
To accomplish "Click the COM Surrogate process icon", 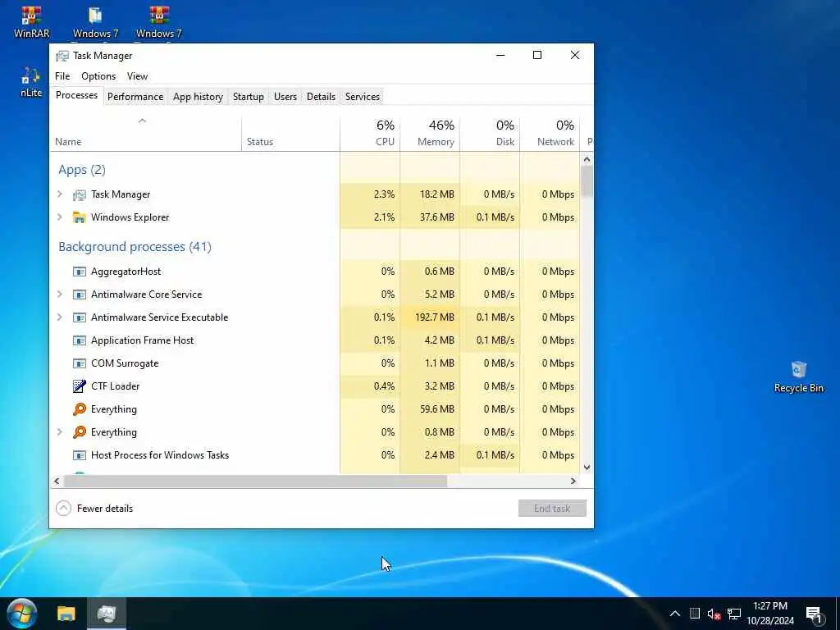I will pyautogui.click(x=80, y=363).
